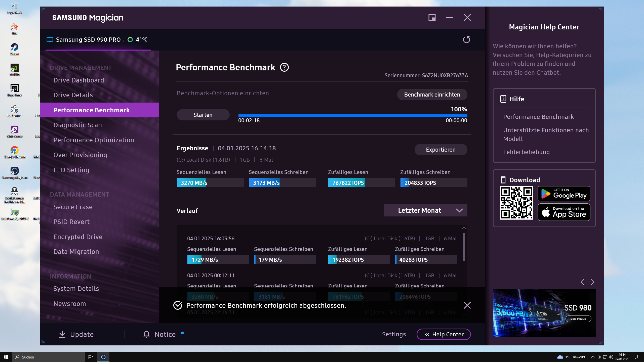The image size is (644, 362).
Task: Click the Hilfe question-mark icon in Help Center
Action: point(503,99)
